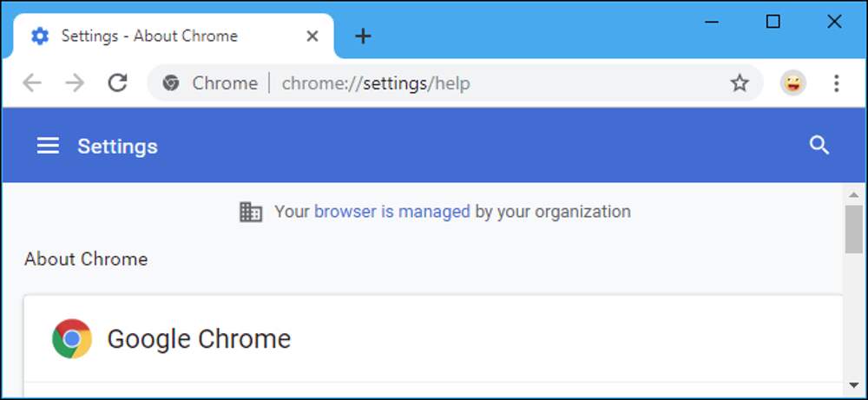Open the 'browser is managed' link
This screenshot has height=400, width=868.
tap(392, 212)
